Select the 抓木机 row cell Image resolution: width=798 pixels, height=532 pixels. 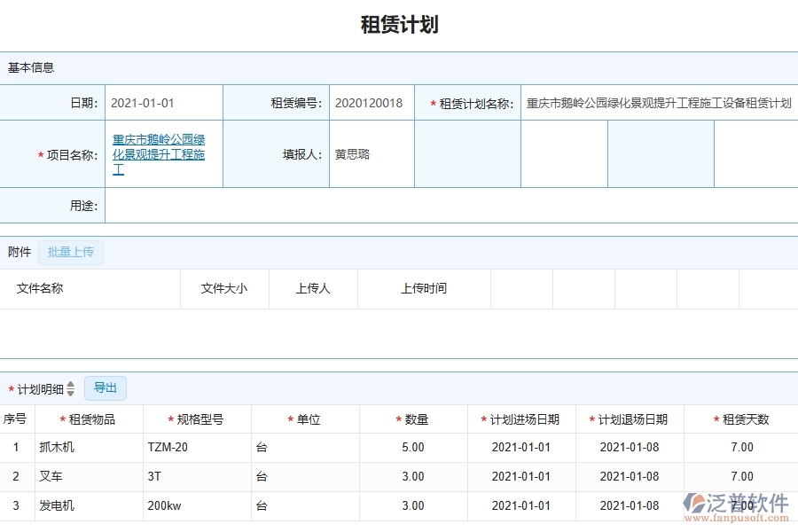[89, 448]
